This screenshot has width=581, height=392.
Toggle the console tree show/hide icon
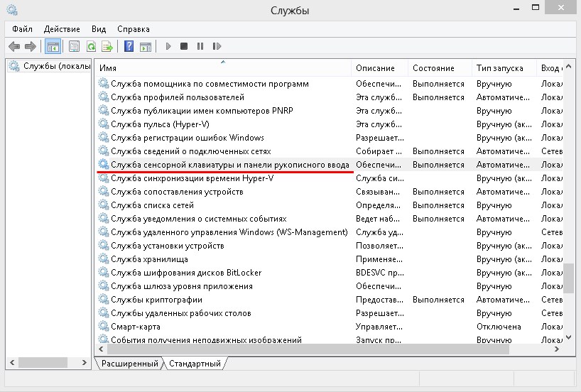53,46
